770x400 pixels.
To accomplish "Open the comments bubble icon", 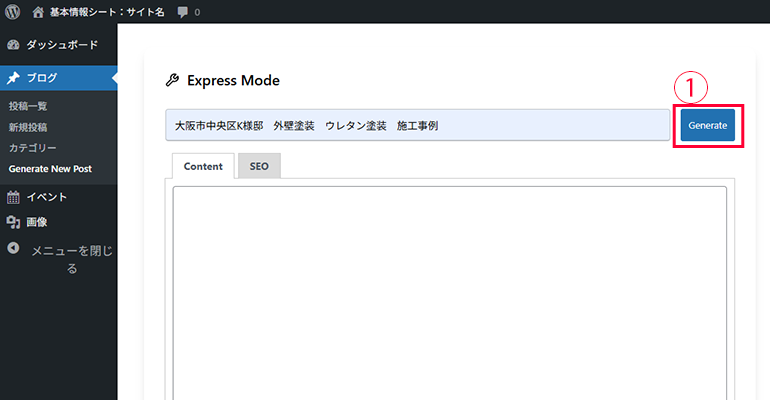I will click(x=182, y=12).
